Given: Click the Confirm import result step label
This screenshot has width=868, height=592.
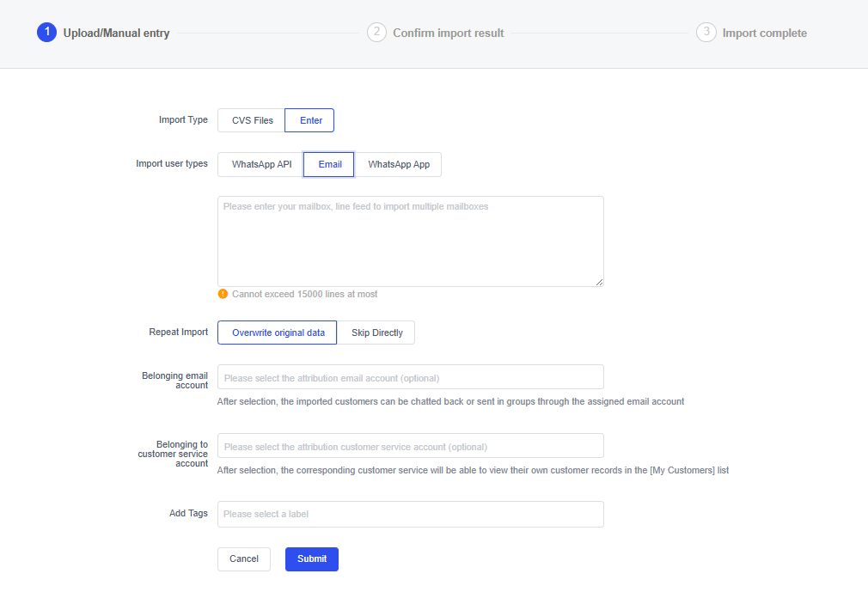Looking at the screenshot, I should tap(448, 34).
